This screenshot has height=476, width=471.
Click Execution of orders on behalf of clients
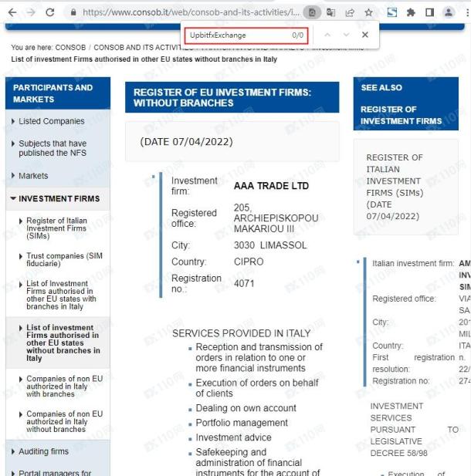(x=257, y=388)
